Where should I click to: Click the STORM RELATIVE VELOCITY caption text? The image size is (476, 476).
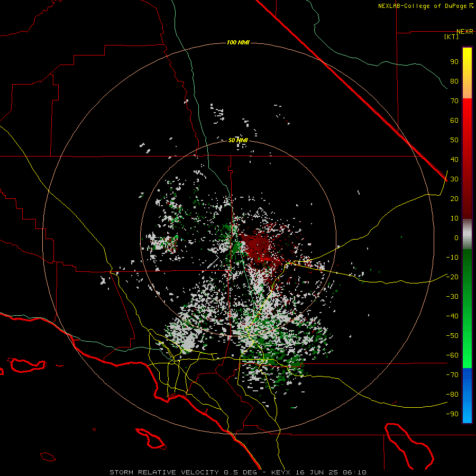pos(164,472)
